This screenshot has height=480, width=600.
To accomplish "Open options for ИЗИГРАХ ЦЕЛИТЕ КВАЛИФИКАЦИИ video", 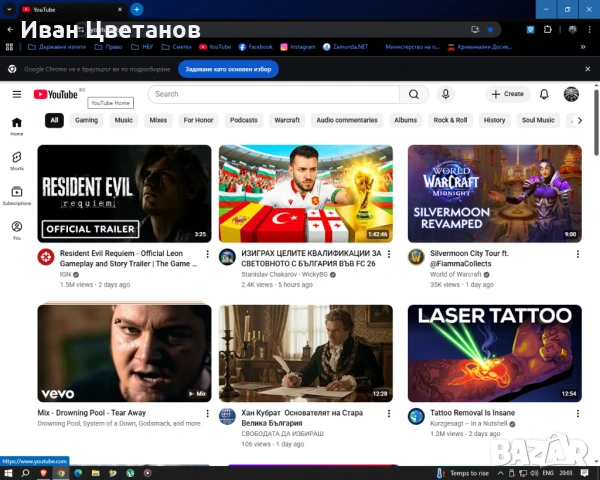I will [x=389, y=254].
